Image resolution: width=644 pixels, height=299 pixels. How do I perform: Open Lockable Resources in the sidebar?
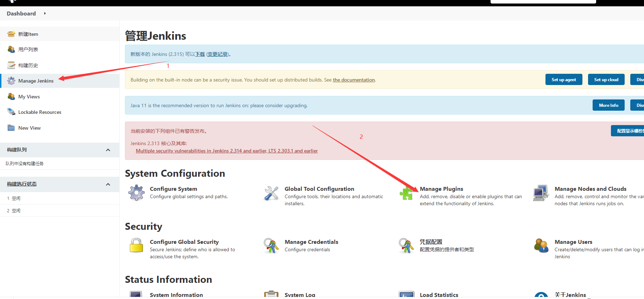[x=40, y=112]
